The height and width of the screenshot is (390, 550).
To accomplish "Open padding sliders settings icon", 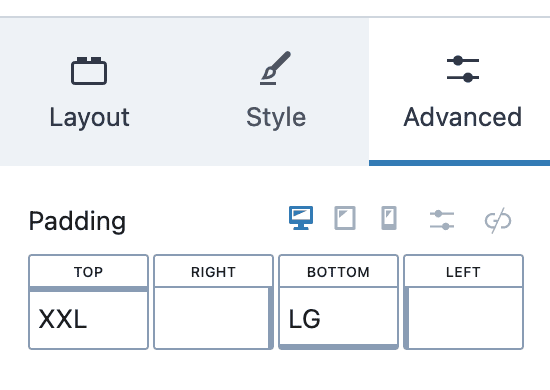I will [442, 220].
